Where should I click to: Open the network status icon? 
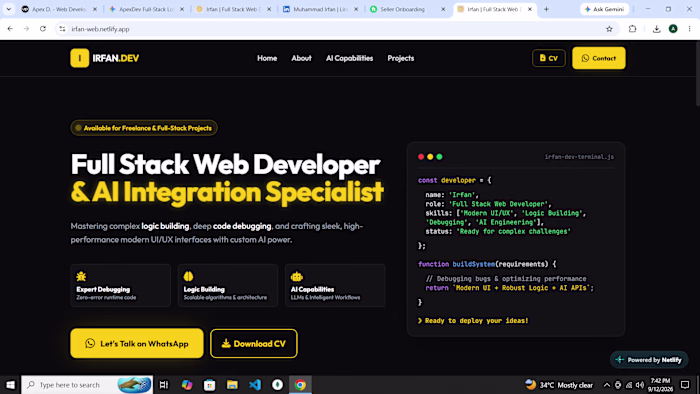(629, 385)
